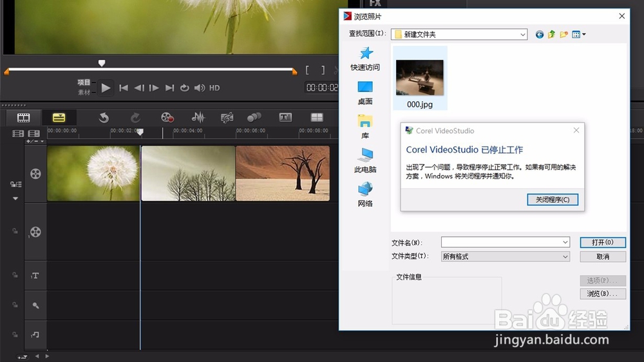Click the voice track icon
The height and width of the screenshot is (362, 644).
click(35, 305)
